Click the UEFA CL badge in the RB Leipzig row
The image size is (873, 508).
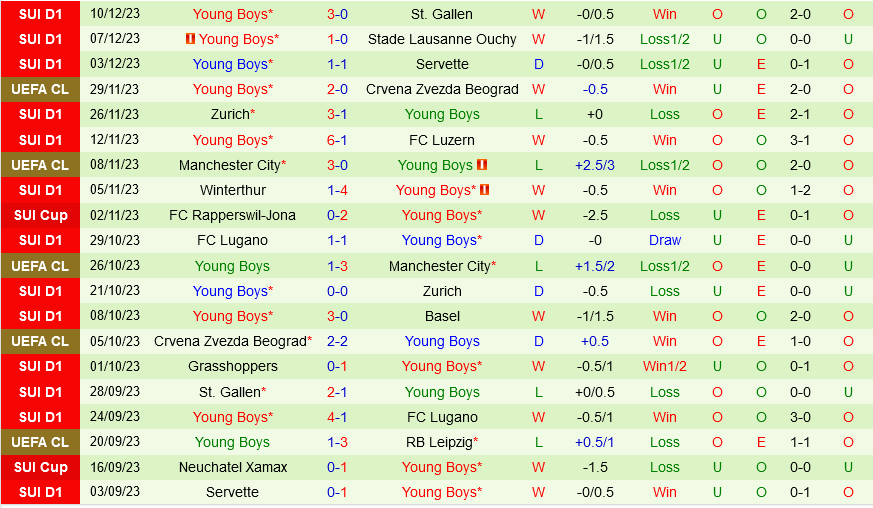[40, 442]
